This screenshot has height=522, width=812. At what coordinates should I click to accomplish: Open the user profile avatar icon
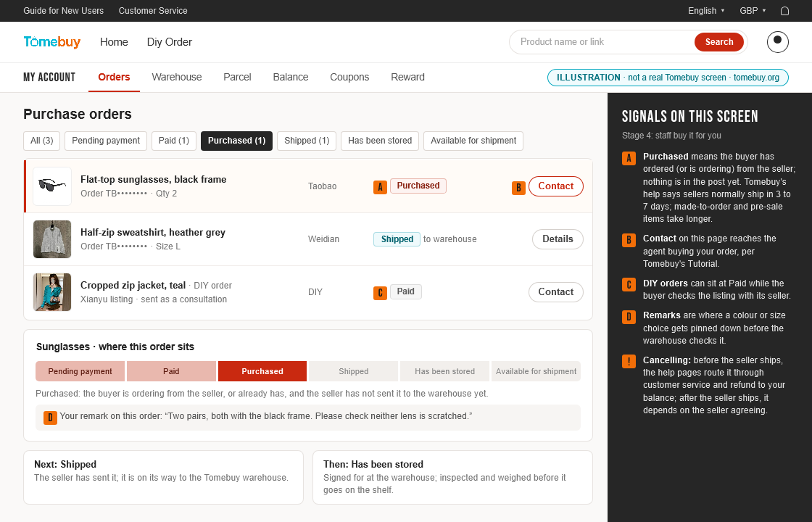point(777,42)
